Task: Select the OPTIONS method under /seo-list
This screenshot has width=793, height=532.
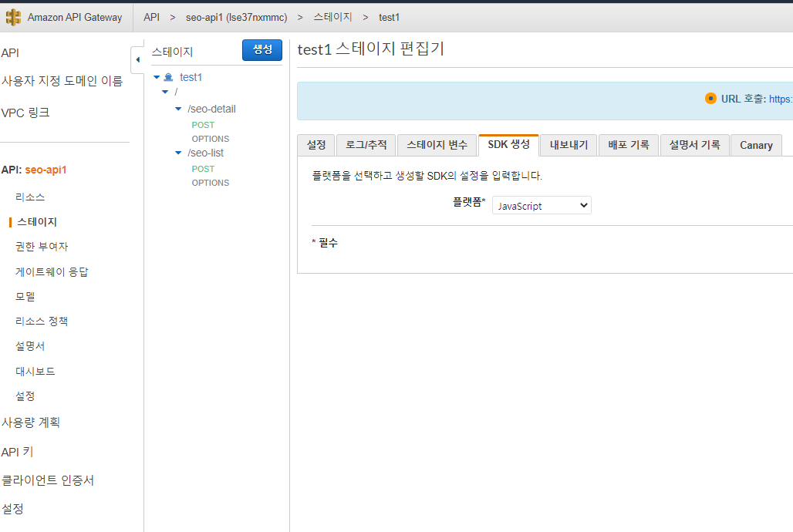Action: [x=210, y=183]
